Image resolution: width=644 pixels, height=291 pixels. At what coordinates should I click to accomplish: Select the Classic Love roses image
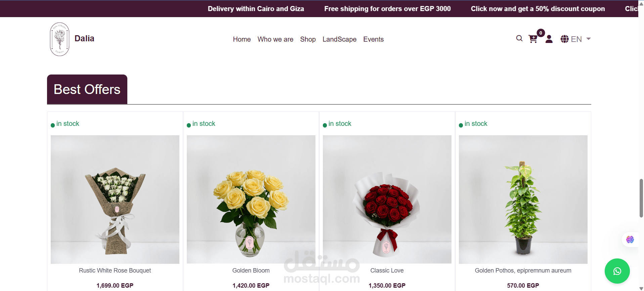pos(387,199)
